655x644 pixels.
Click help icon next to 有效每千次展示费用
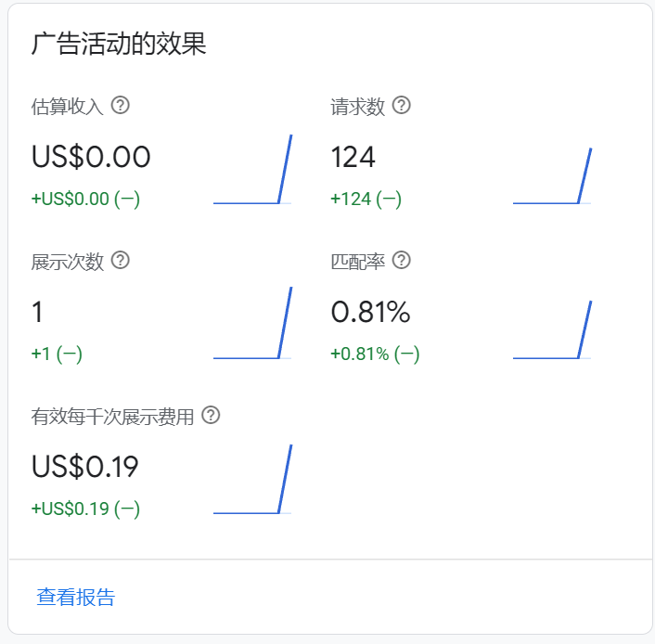pyautogui.click(x=211, y=415)
